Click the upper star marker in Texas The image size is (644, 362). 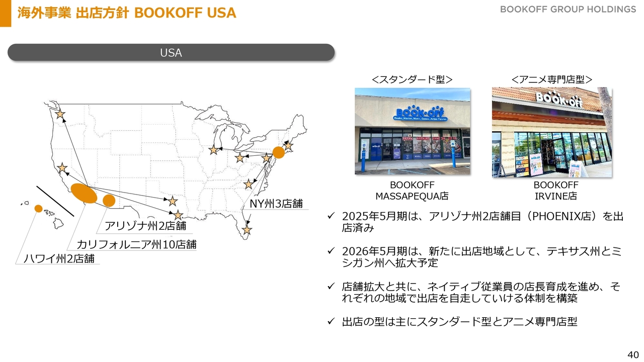[x=173, y=201]
